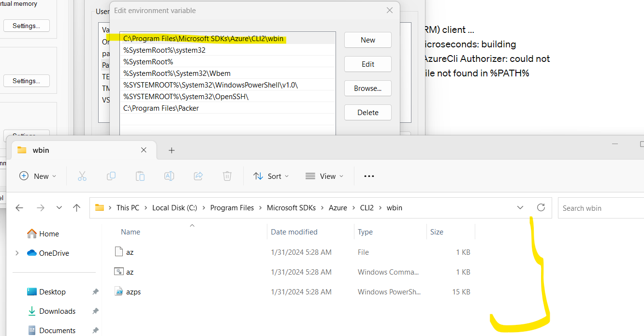Go up one folder level arrow
Viewport: 644px width, 336px height.
[76, 208]
